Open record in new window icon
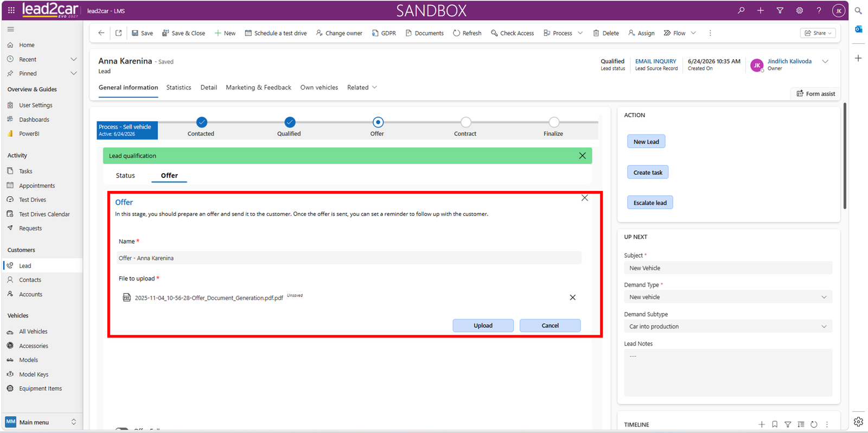868x433 pixels. (x=118, y=33)
